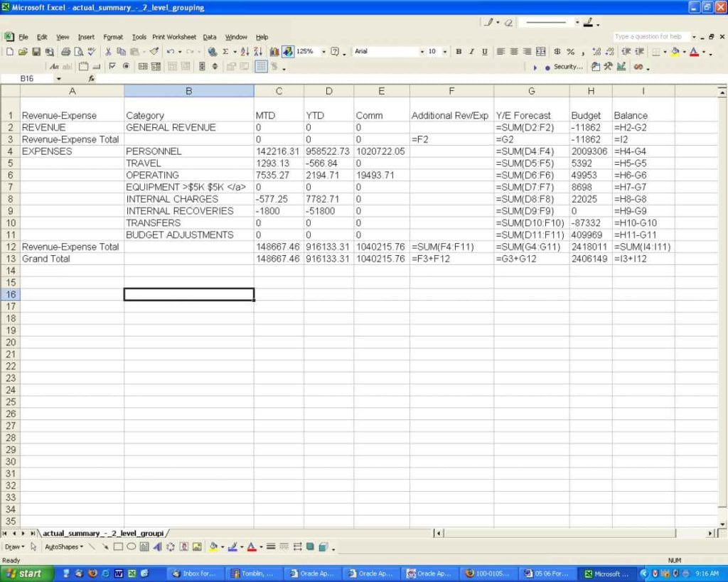
Task: Activate the Format Painter brush
Action: [x=154, y=52]
